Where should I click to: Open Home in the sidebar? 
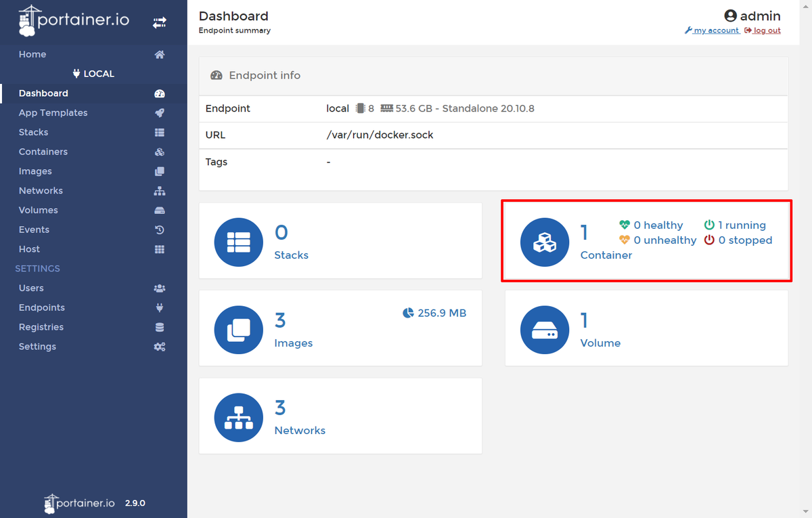[x=32, y=54]
